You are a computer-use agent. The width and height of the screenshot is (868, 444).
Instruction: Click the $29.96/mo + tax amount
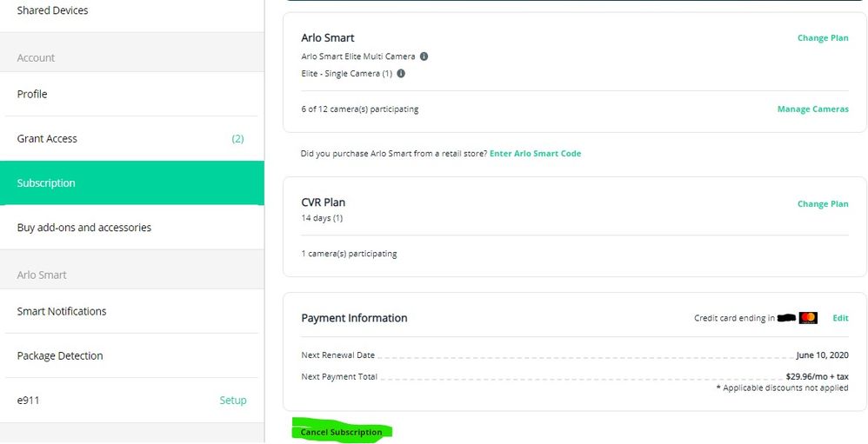coord(817,376)
